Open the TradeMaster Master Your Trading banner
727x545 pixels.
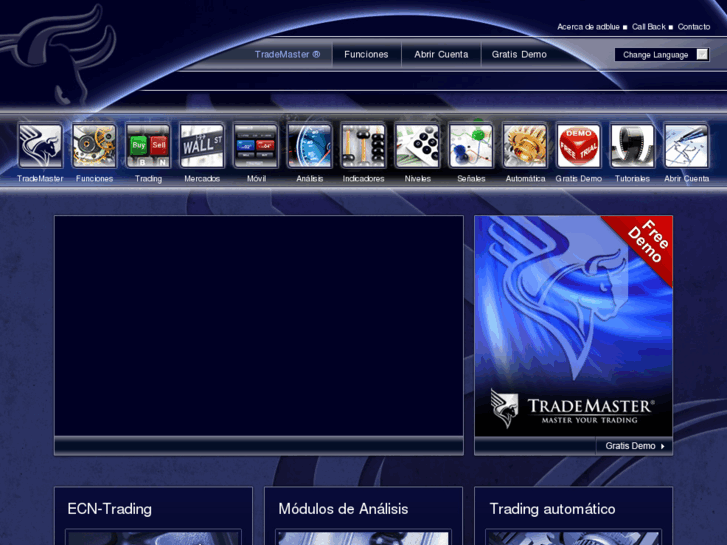[x=574, y=327]
